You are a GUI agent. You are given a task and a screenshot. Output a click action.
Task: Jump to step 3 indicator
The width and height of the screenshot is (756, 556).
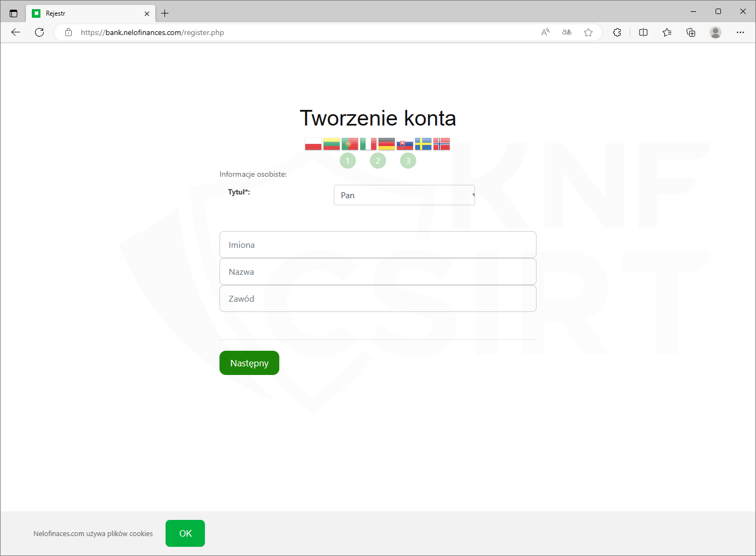tap(408, 161)
